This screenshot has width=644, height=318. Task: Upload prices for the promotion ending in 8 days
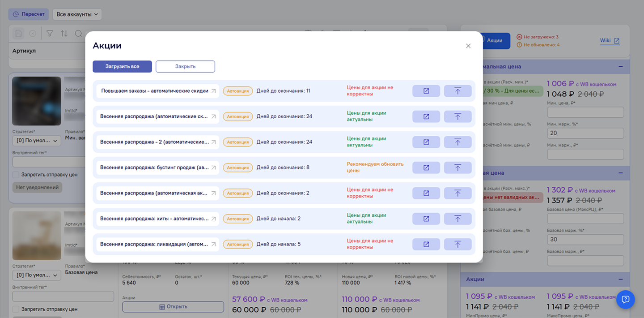pos(458,168)
